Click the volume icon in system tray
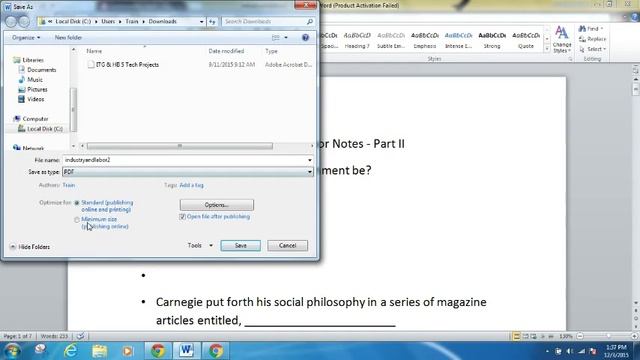This screenshot has height=360, width=640. 570,351
